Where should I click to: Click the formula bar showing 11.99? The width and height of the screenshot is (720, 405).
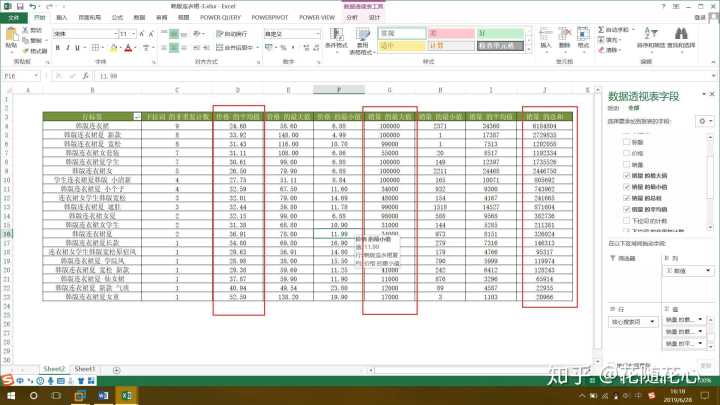[x=404, y=76]
